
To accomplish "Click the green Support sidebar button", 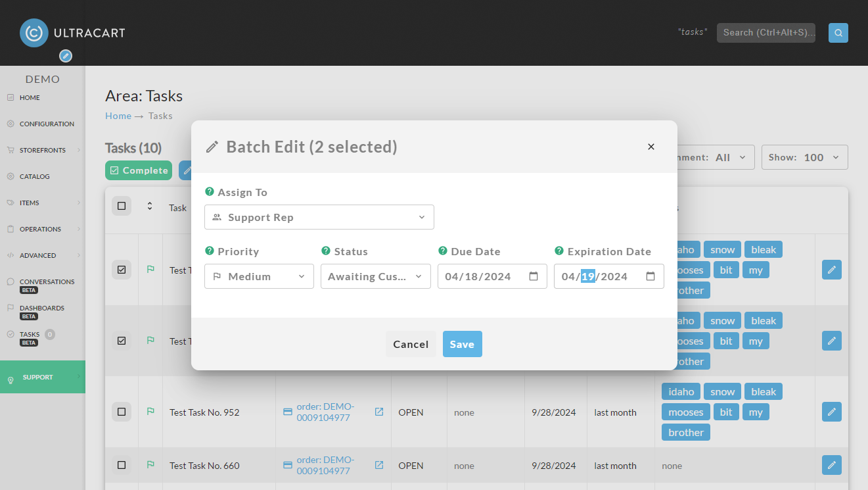I will [x=43, y=377].
